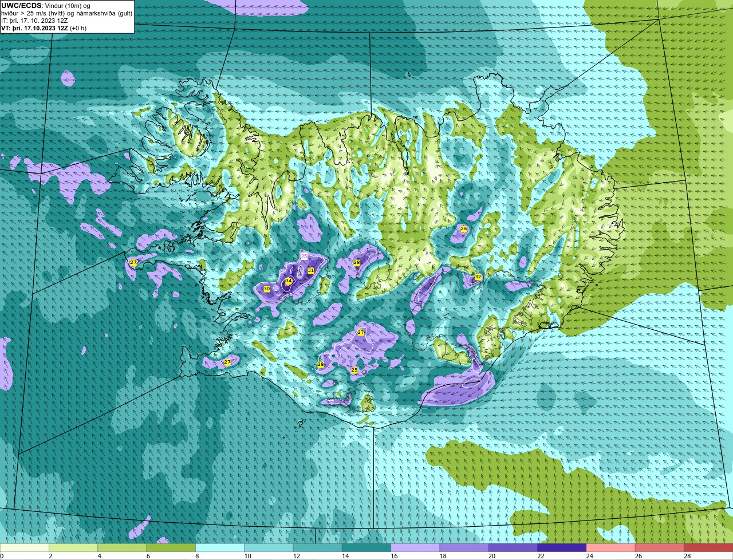Click the legend scale number 28
733x560 pixels.
[687, 556]
